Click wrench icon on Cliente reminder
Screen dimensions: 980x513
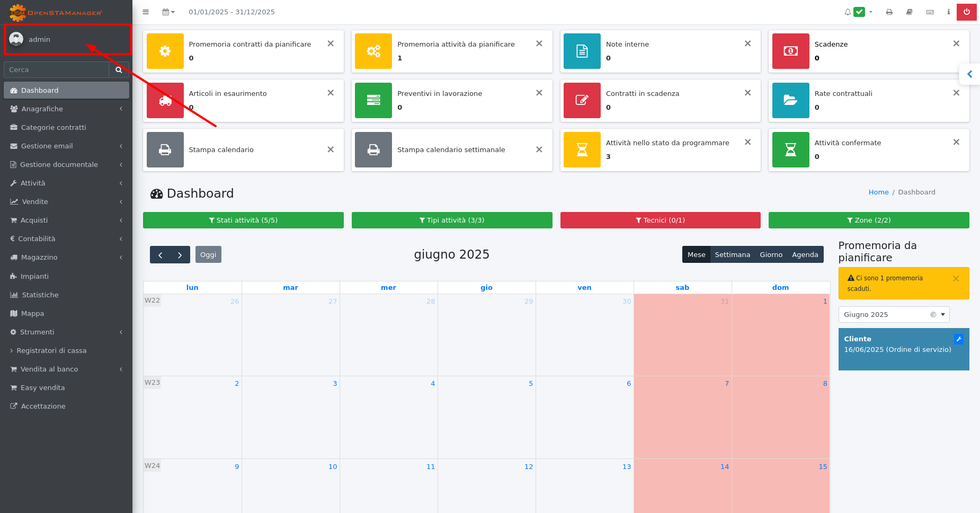958,339
